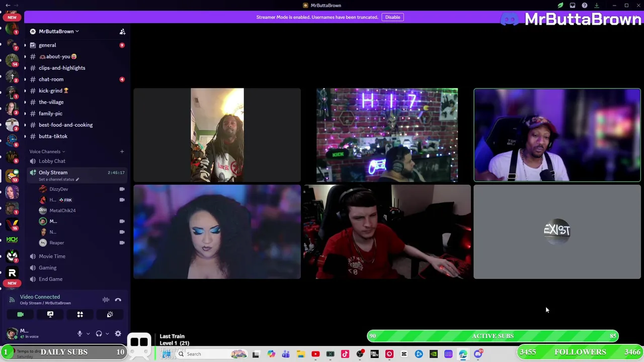This screenshot has height=362, width=644.
Task: Join the Movie Time voice channel
Action: [x=52, y=256]
